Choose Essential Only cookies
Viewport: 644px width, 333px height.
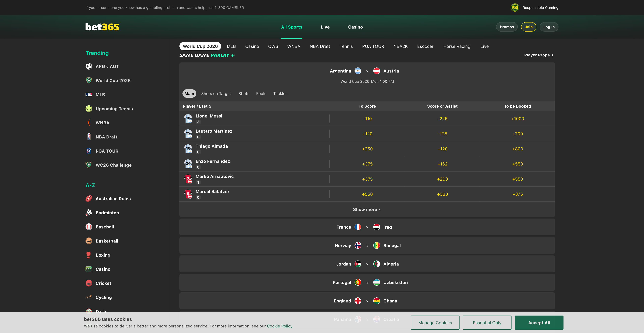coord(487,322)
